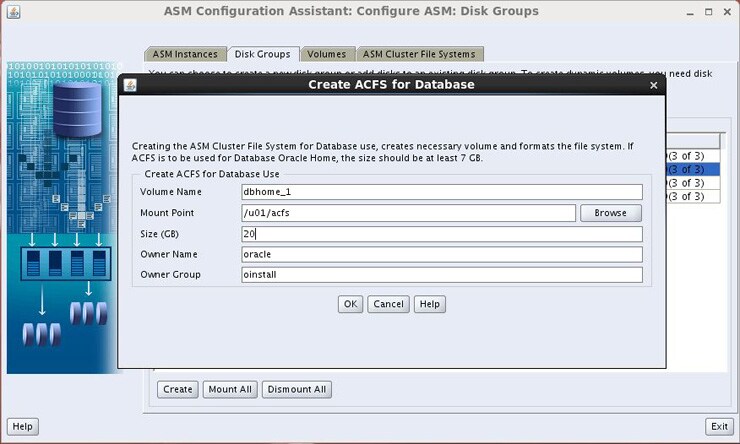The image size is (740, 444).
Task: Exit the ASM Configuration Assistant
Action: pyautogui.click(x=718, y=426)
